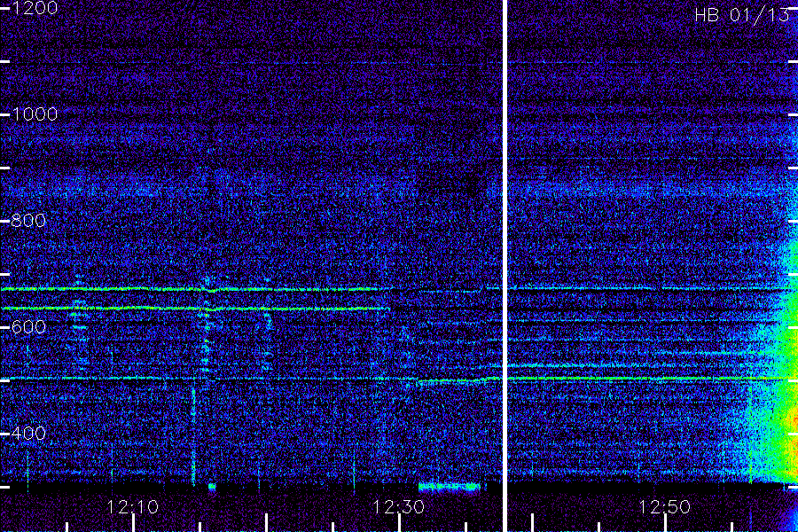Image resolution: width=798 pixels, height=532 pixels.
Task: Click the 1000 frequency axis label
Action: [35, 114]
